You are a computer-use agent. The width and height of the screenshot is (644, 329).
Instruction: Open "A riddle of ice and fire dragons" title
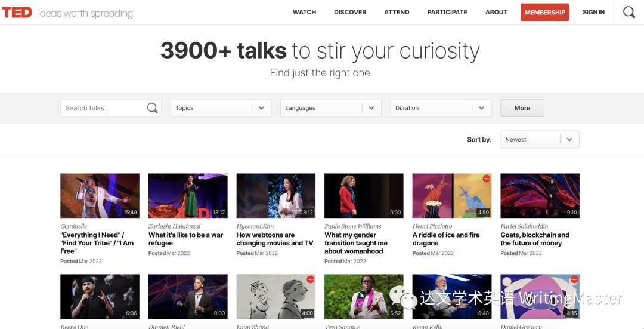[446, 239]
